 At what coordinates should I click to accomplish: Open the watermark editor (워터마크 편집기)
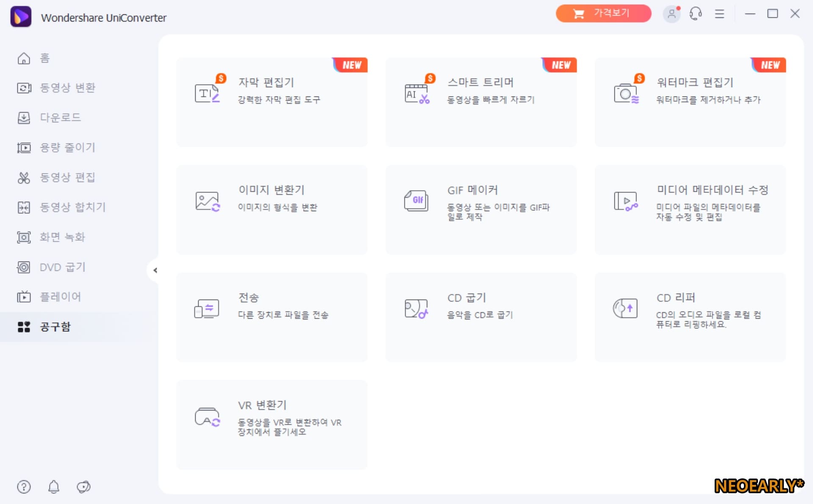(x=690, y=102)
